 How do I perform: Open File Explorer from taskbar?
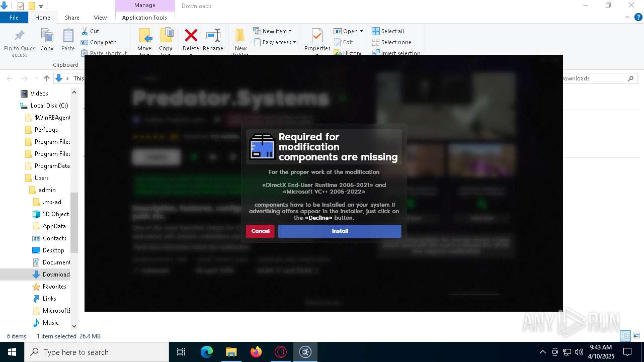[231, 352]
